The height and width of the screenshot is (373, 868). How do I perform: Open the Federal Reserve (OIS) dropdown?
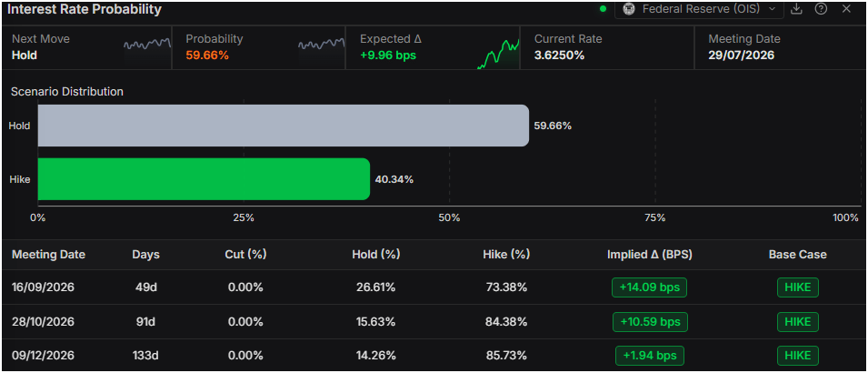[699, 9]
